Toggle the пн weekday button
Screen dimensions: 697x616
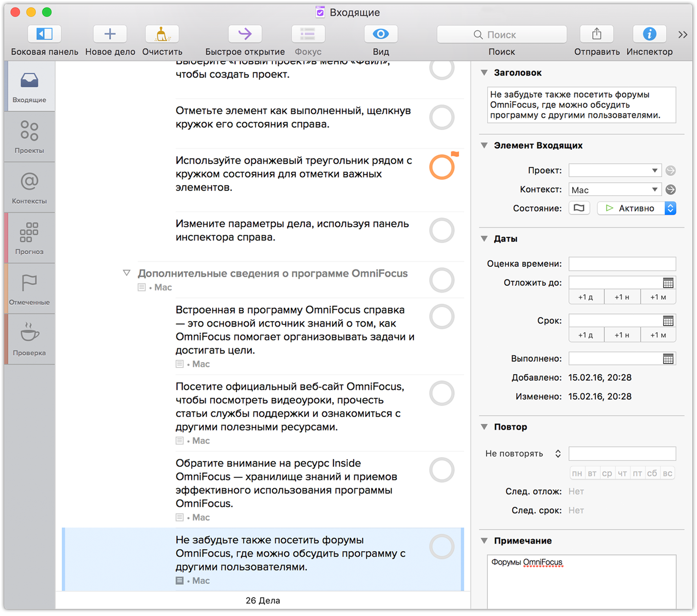point(577,473)
